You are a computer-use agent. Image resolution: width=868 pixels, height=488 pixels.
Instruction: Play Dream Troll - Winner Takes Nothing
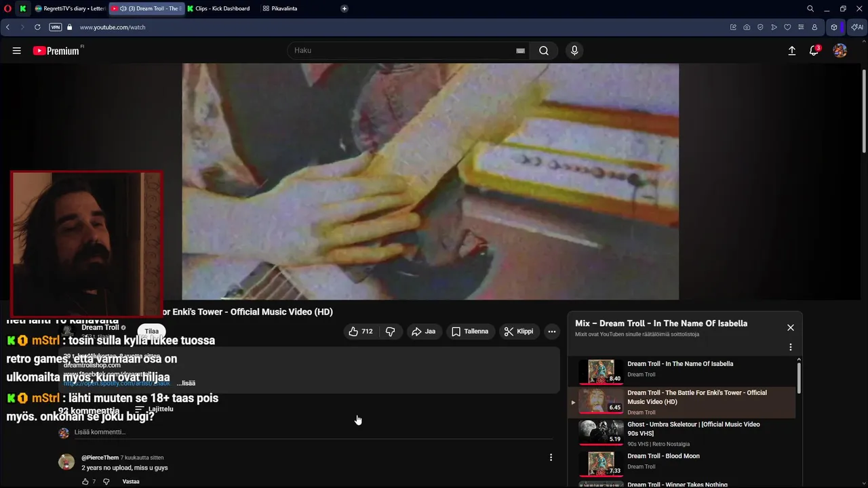click(x=680, y=484)
